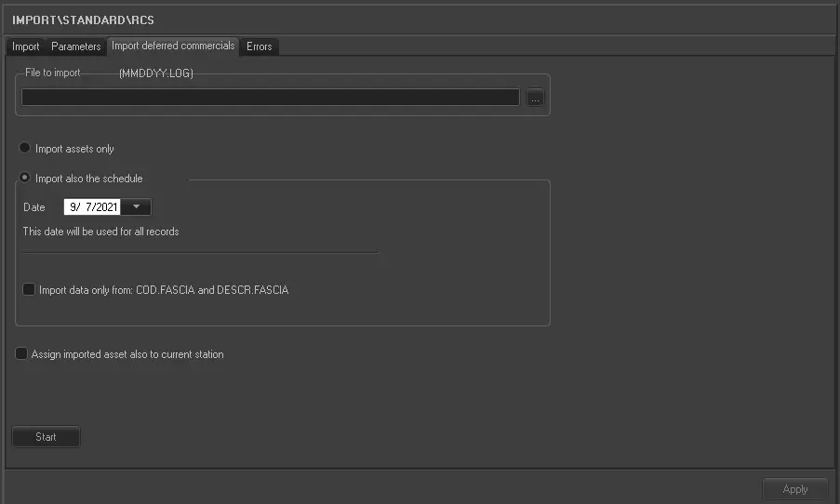
Task: Open the date picker dropdown arrow
Action: (136, 207)
